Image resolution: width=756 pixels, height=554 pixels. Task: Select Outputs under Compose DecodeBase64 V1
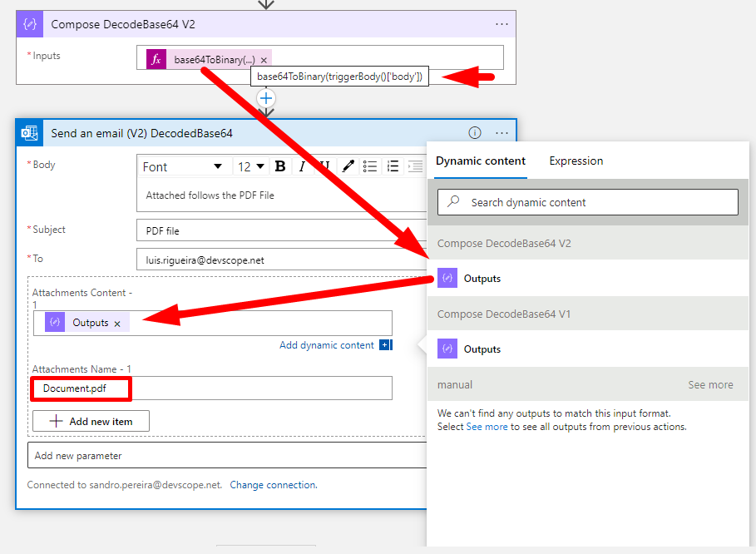482,349
